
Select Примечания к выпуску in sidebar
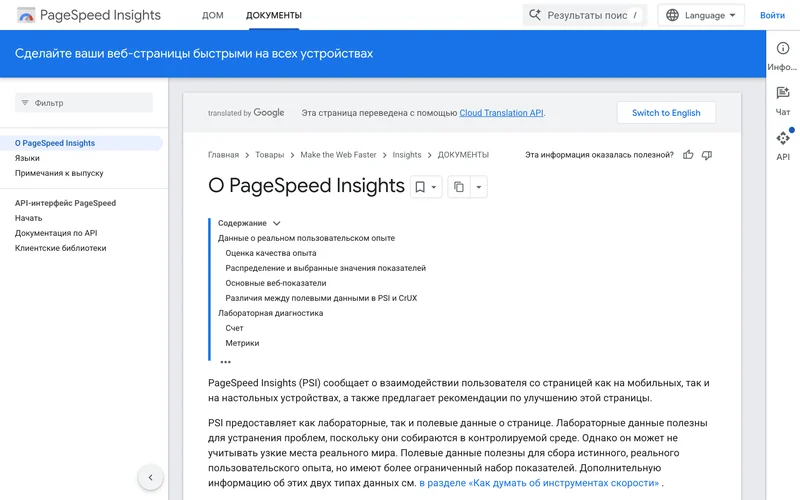pos(59,173)
